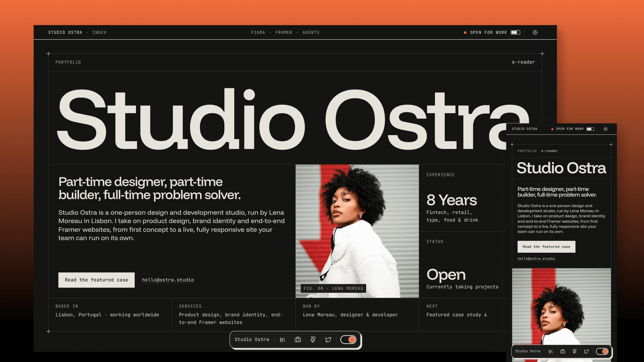Screen dimensions: 644x362
Task: Toggle Open for Work switch in mobile preview header
Action: click(x=590, y=129)
